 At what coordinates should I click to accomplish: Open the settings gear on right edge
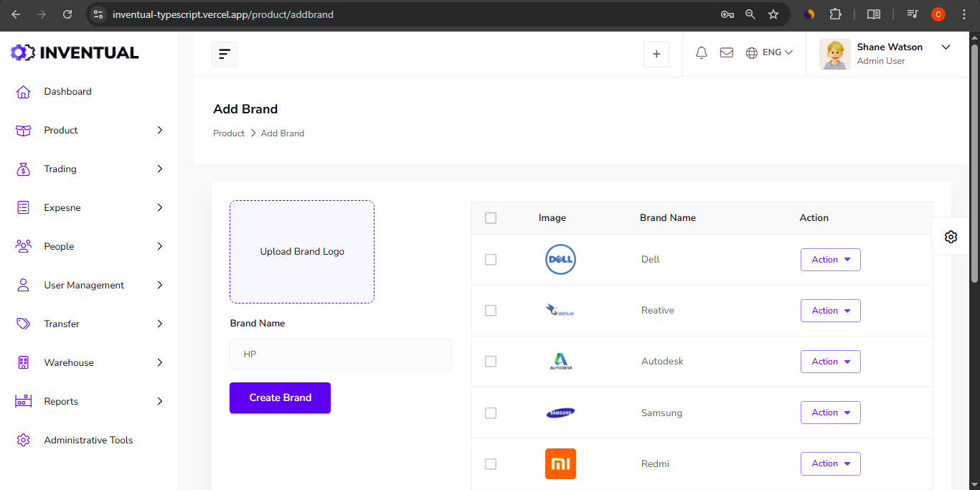(951, 237)
